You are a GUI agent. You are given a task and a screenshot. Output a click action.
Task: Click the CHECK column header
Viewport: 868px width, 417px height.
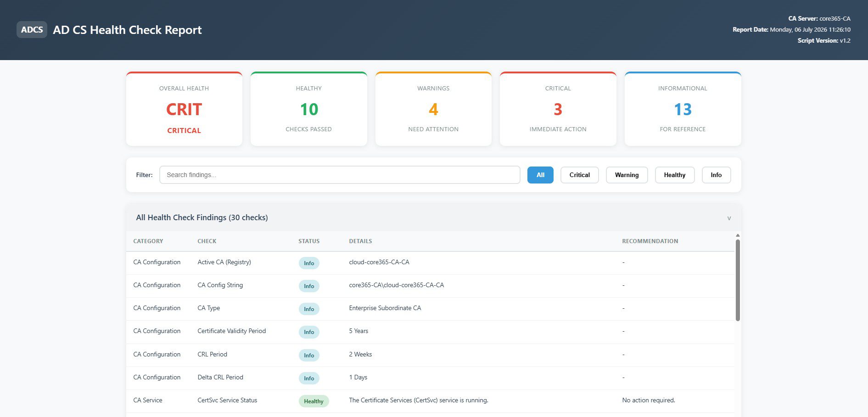point(207,241)
